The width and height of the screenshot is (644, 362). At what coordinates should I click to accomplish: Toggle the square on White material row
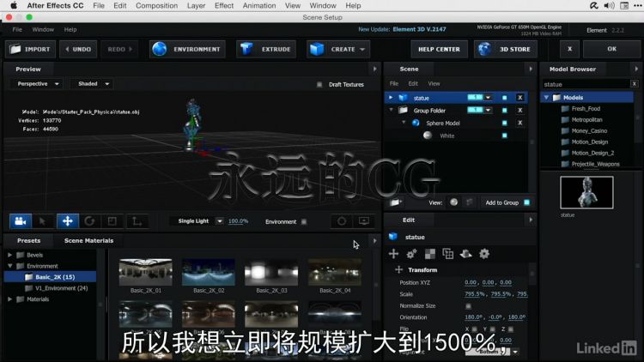coord(504,136)
